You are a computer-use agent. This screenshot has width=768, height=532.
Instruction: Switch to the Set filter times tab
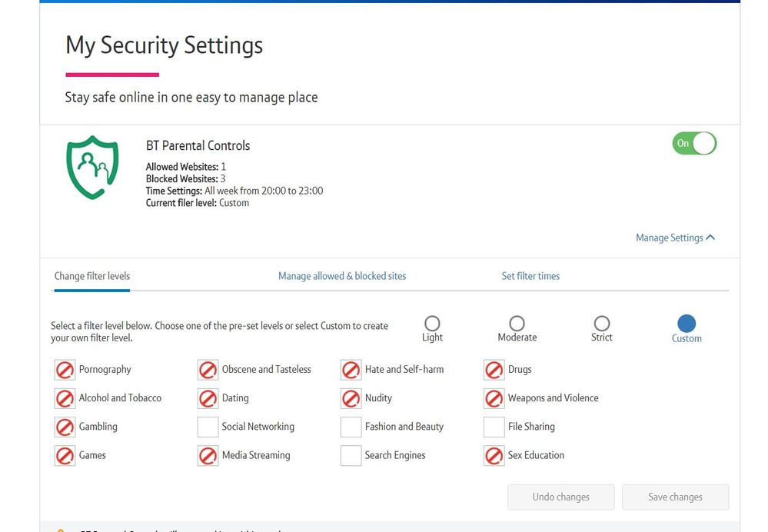coord(530,276)
